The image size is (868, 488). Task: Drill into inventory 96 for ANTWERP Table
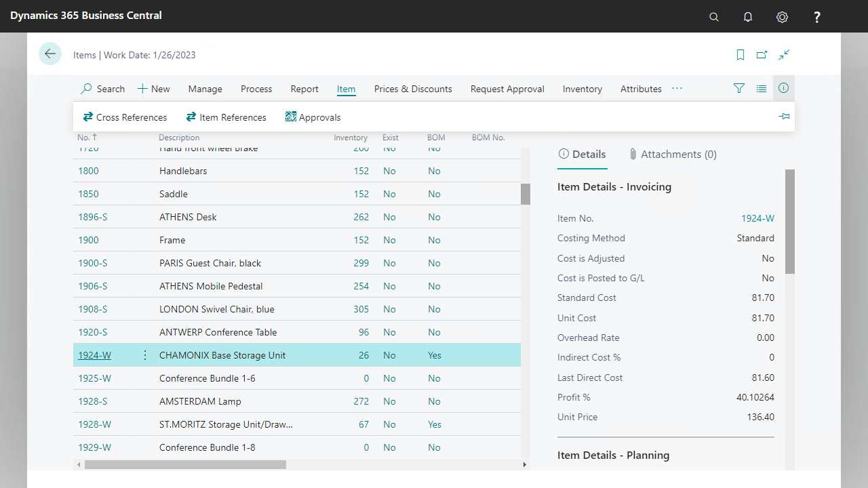click(363, 332)
